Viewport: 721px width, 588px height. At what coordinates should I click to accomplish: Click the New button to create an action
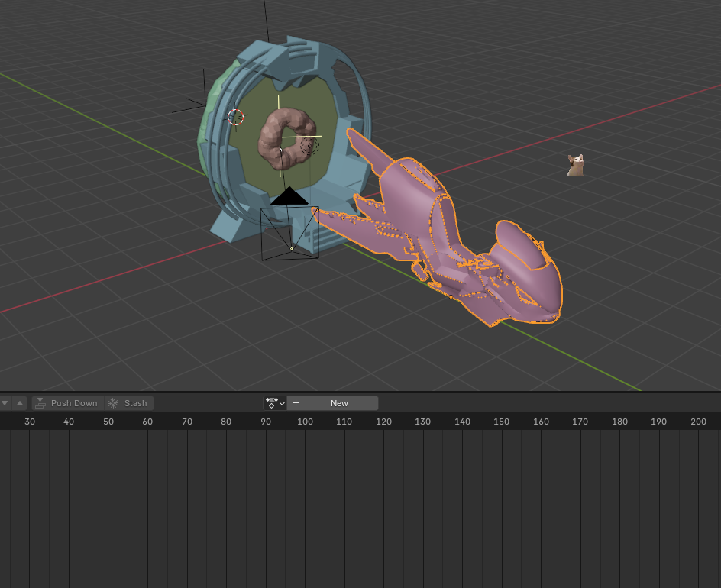coord(338,403)
